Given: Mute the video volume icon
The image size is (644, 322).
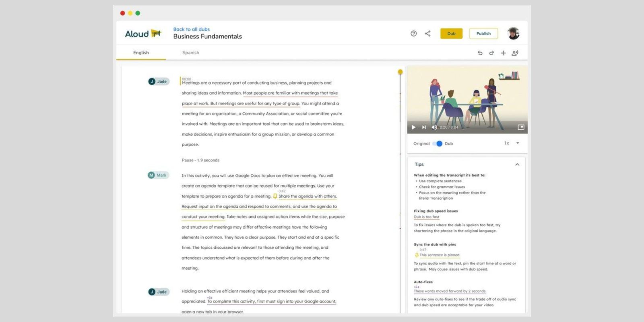Looking at the screenshot, I should 434,127.
